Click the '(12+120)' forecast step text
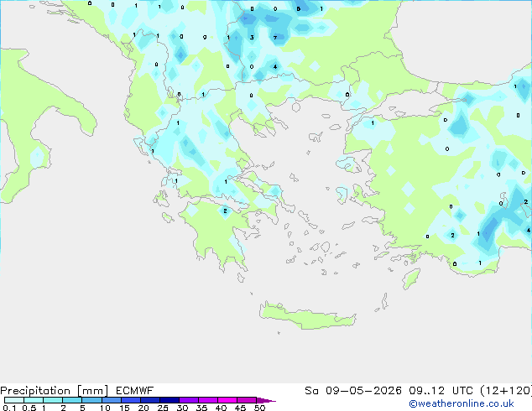 [506, 391]
